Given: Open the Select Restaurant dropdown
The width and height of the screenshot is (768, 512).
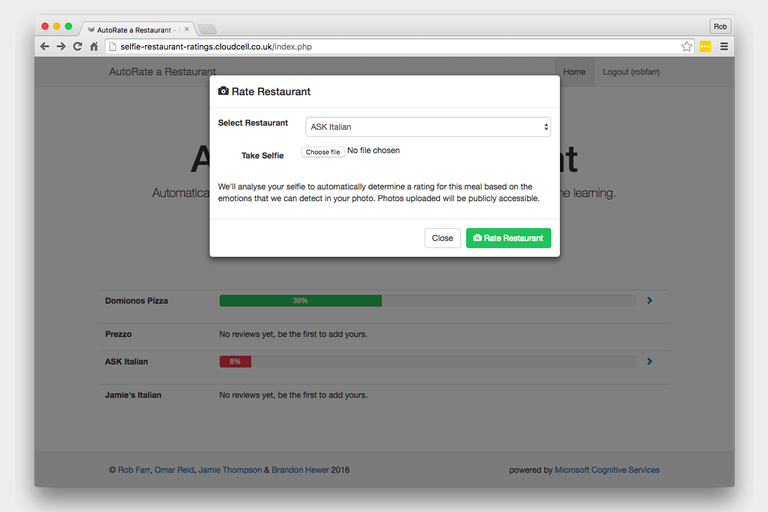Looking at the screenshot, I should click(428, 127).
